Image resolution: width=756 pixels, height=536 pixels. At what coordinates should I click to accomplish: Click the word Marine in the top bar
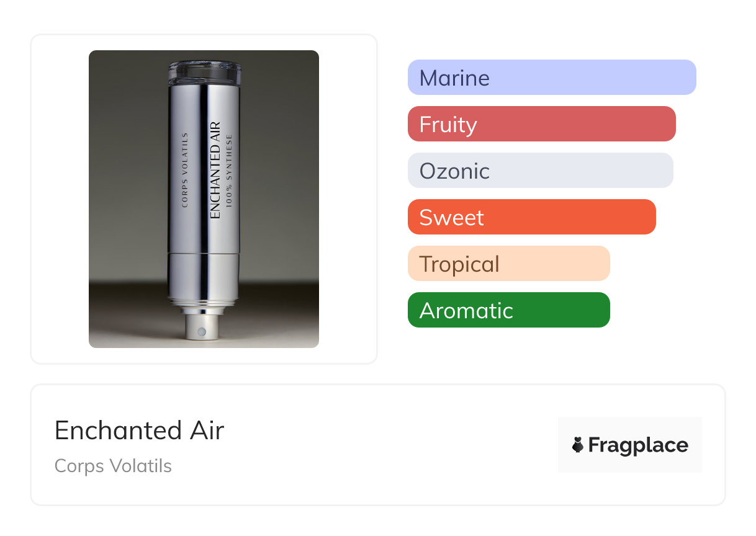coord(454,78)
